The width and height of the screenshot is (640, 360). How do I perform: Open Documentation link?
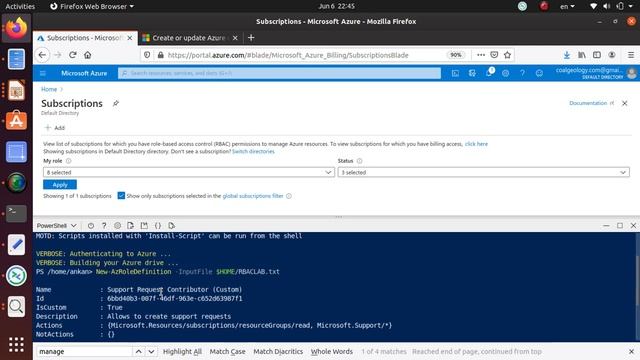[x=591, y=103]
